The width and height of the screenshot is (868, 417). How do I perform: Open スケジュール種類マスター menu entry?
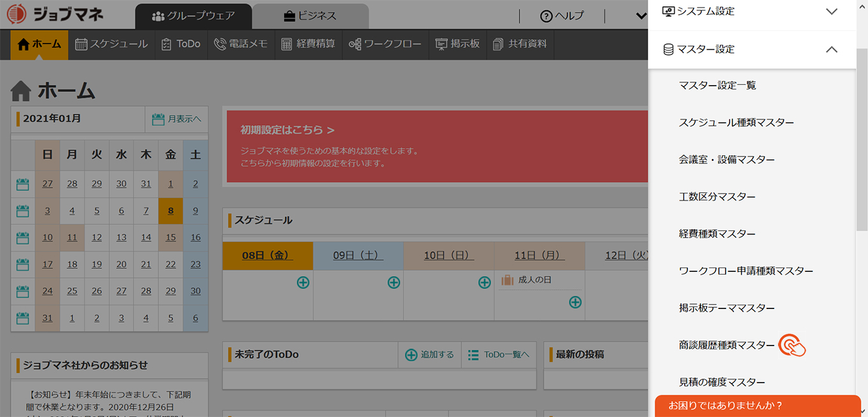737,123
